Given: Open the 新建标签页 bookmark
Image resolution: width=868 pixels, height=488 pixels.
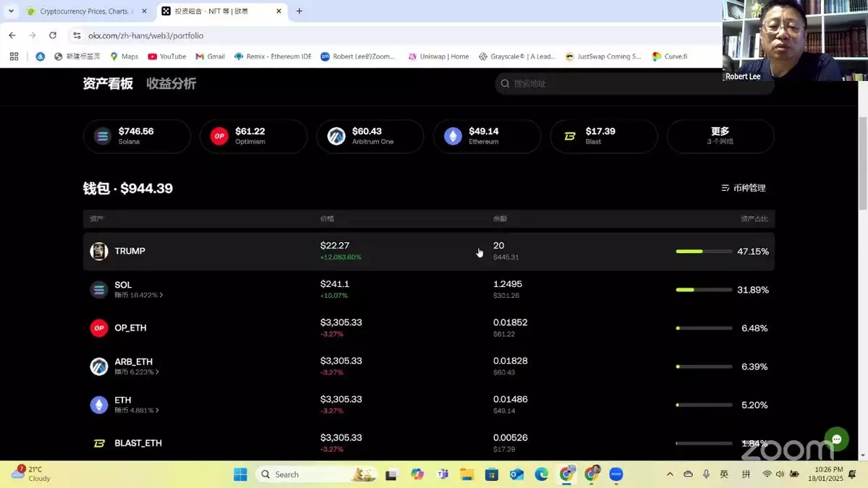Looking at the screenshot, I should pyautogui.click(x=77, y=56).
